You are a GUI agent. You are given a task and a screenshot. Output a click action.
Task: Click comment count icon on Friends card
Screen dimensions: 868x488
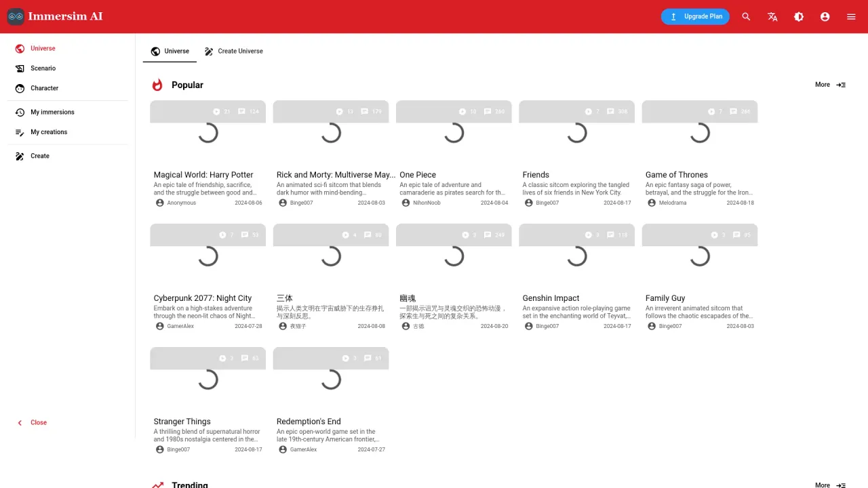[610, 112]
